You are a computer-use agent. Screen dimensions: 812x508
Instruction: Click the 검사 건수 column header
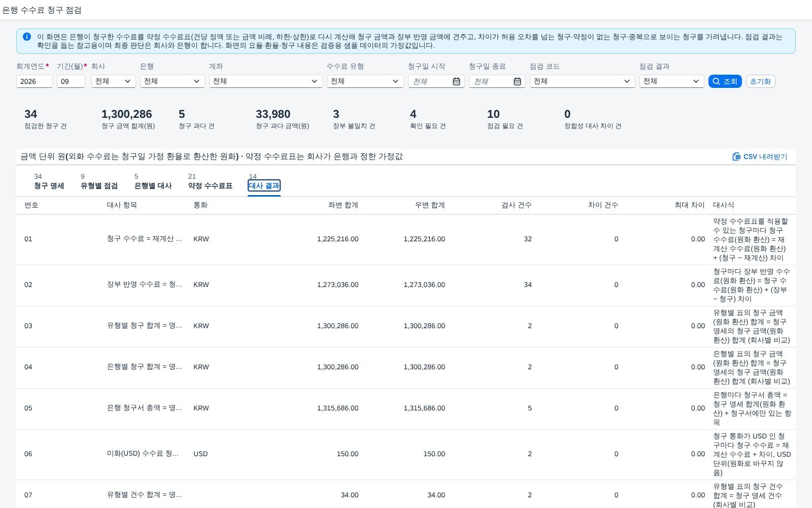pos(517,205)
